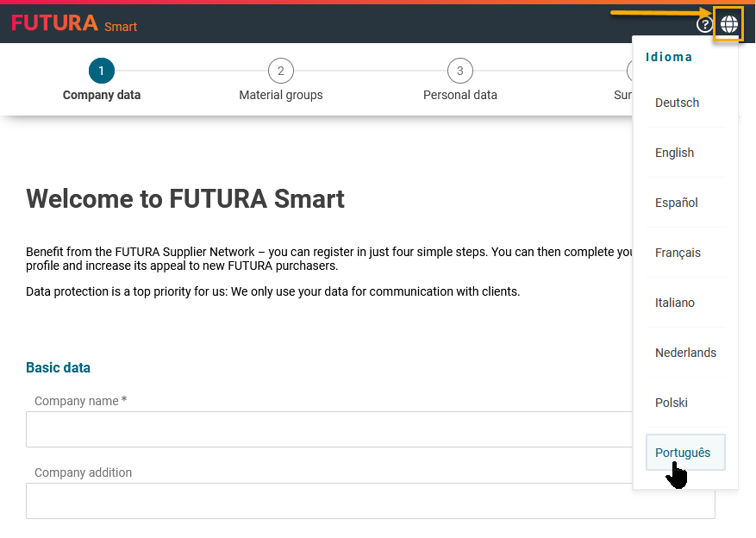This screenshot has width=756, height=538.
Task: Click into the Company addition field
Action: pos(328,501)
